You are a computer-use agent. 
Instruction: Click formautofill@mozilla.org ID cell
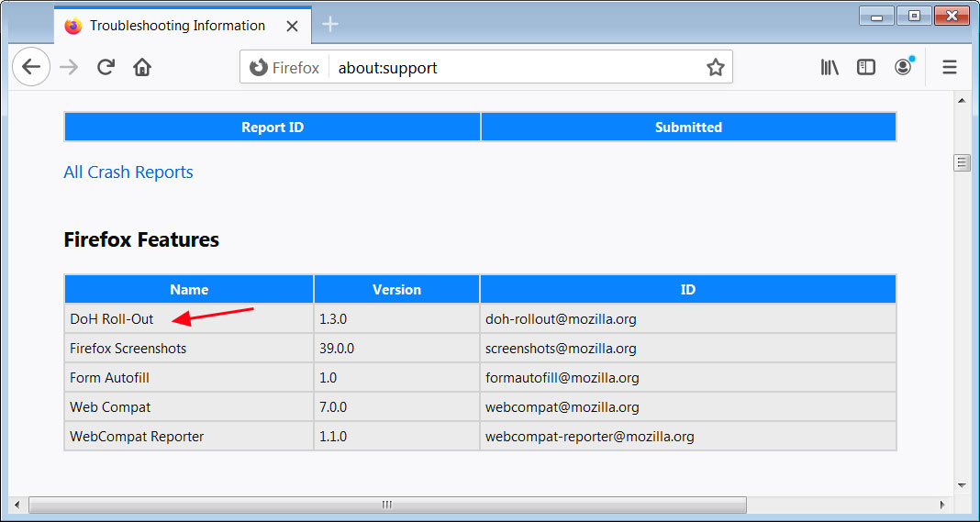point(688,378)
